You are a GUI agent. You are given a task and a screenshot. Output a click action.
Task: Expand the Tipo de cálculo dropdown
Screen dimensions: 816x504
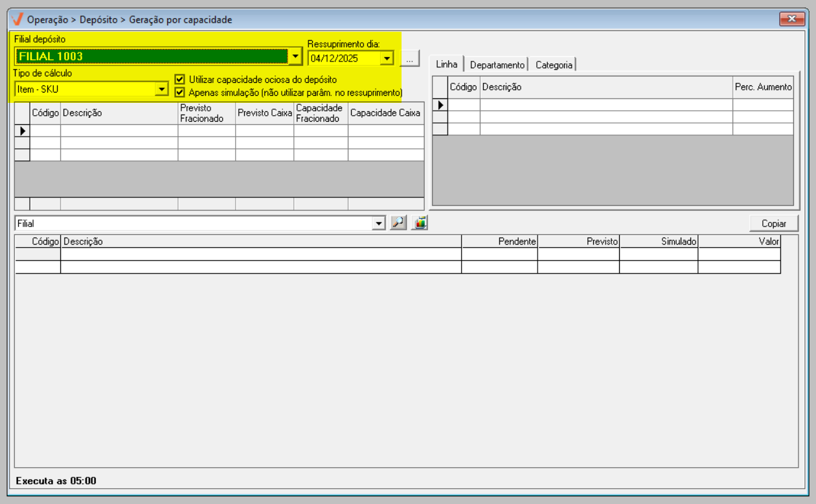[x=162, y=89]
